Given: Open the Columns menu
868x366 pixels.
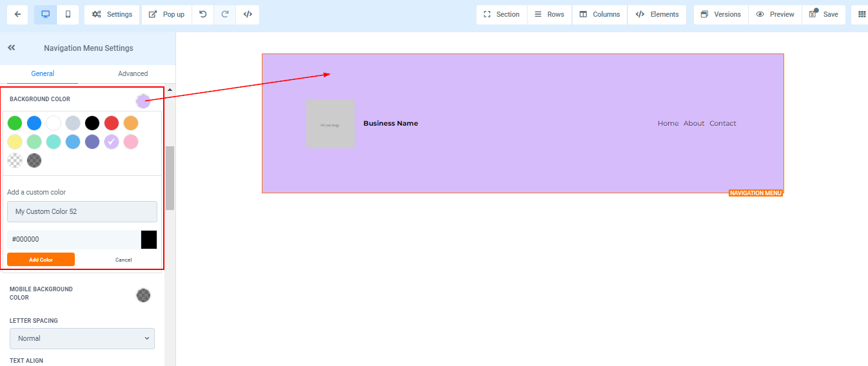Looking at the screenshot, I should tap(599, 14).
